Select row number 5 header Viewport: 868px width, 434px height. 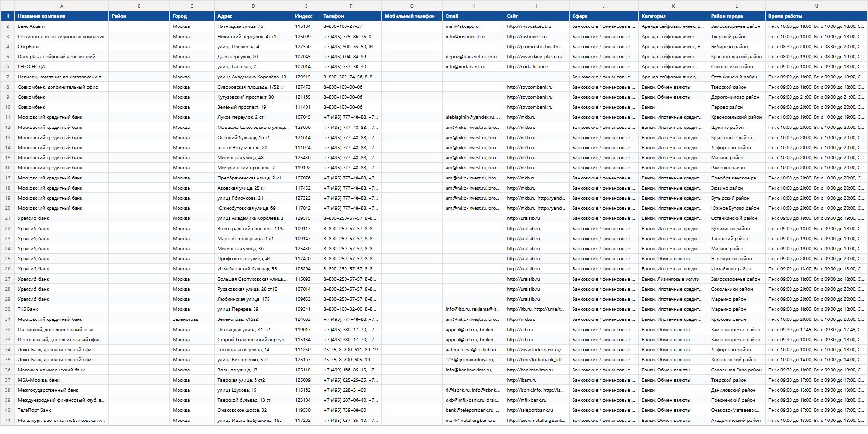[8, 57]
